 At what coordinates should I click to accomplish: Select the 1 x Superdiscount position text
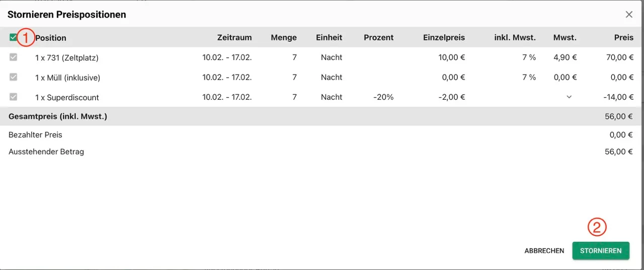(67, 97)
